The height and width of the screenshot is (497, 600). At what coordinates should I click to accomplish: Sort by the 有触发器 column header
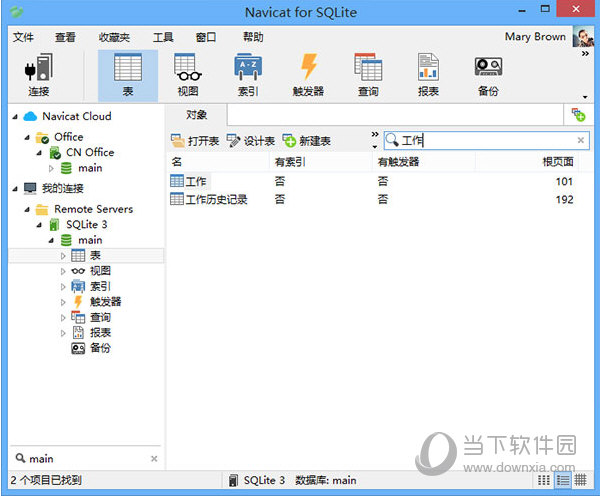click(424, 162)
